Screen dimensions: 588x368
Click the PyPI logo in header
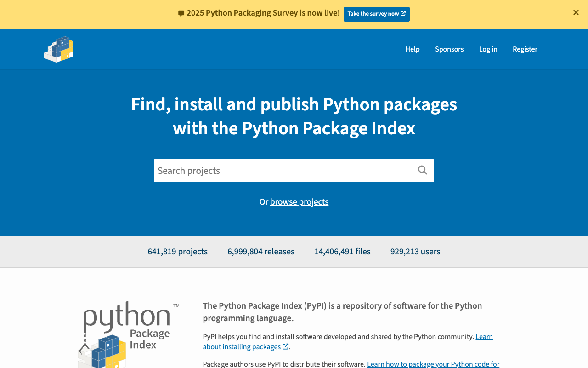tap(59, 49)
